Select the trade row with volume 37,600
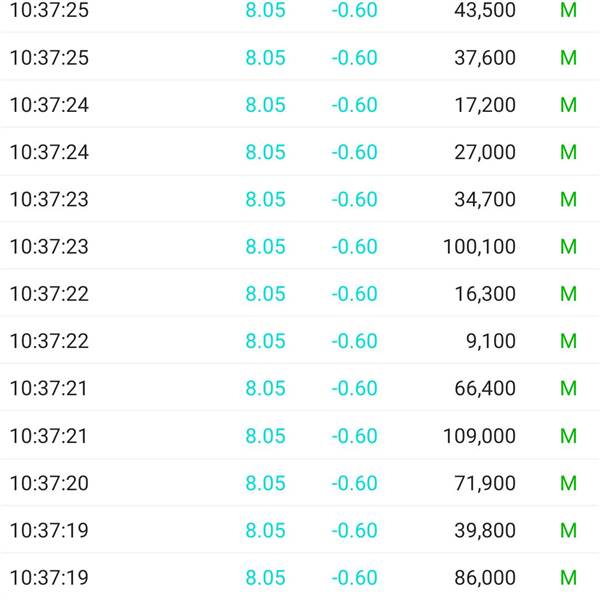 pyautogui.click(x=300, y=57)
